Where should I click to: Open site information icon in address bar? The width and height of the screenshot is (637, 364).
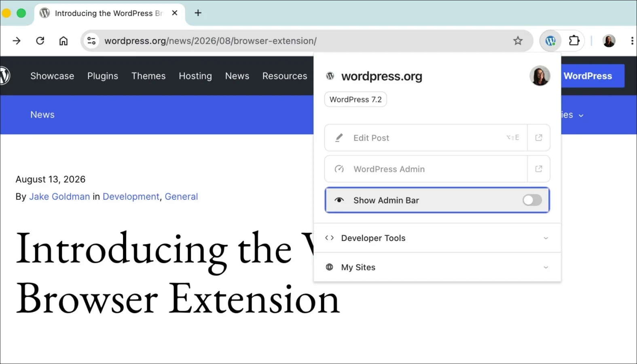pyautogui.click(x=91, y=40)
